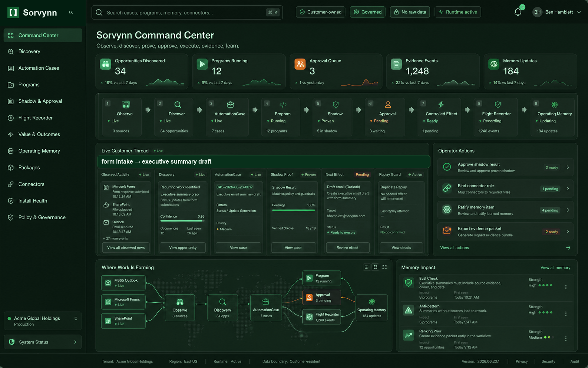This screenshot has width=588, height=368.
Task: Open the View all memory link
Action: (555, 268)
